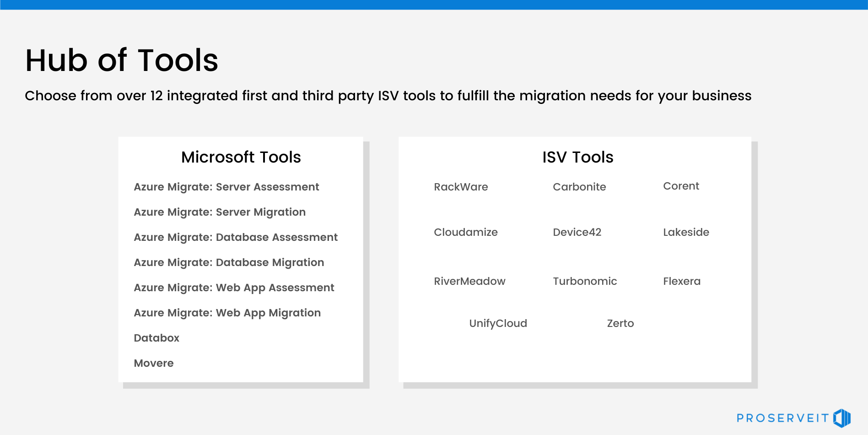Image resolution: width=868 pixels, height=435 pixels.
Task: Click the PROSERVEIT brand text
Action: (782, 418)
